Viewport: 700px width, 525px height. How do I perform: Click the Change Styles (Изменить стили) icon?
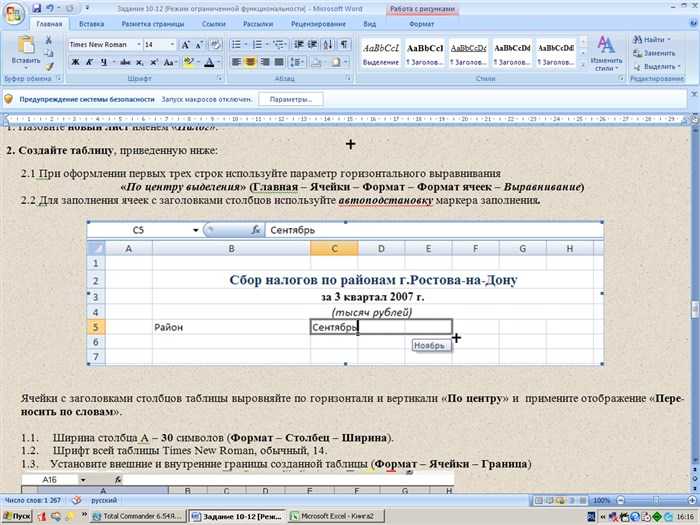(606, 45)
